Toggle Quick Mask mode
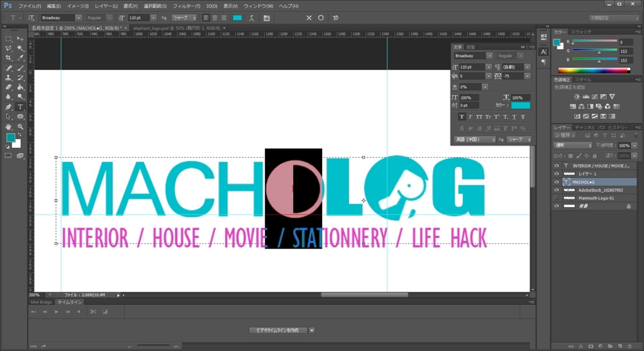The width and height of the screenshot is (644, 351). (8, 156)
